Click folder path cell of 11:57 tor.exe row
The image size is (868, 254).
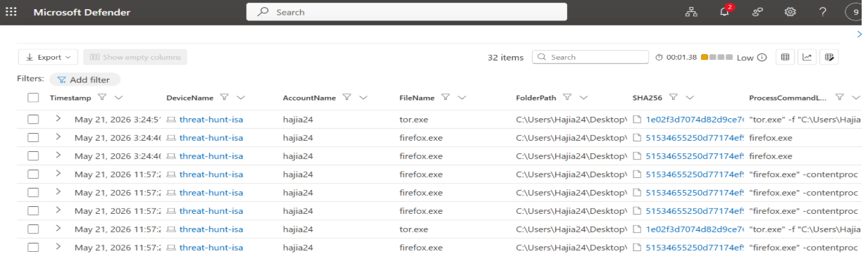[x=571, y=229]
